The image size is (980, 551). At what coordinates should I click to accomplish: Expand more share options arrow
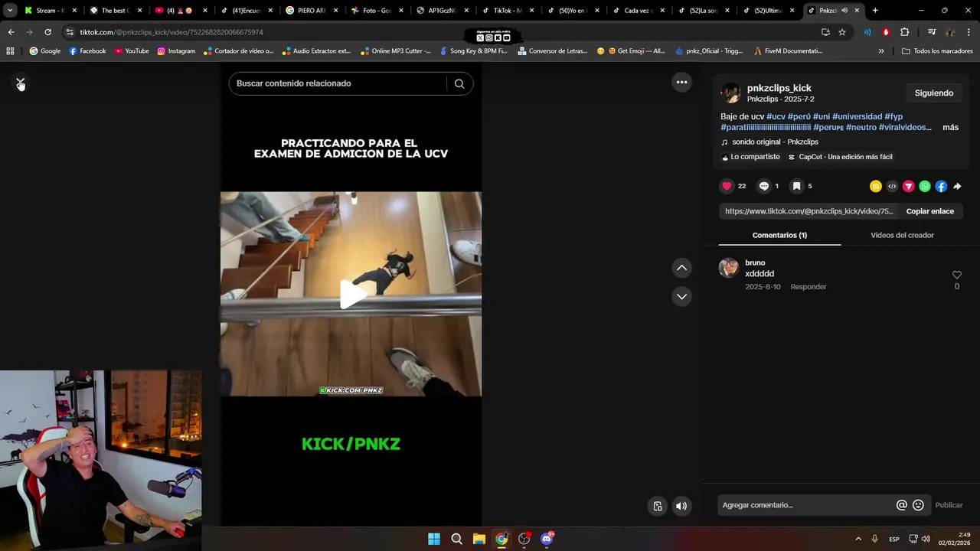click(x=957, y=186)
